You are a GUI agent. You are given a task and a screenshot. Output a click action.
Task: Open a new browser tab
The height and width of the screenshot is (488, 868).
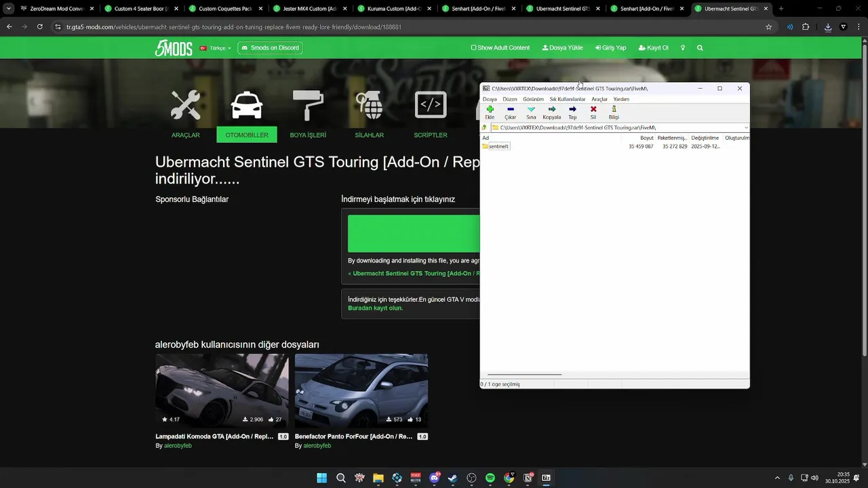(781, 9)
